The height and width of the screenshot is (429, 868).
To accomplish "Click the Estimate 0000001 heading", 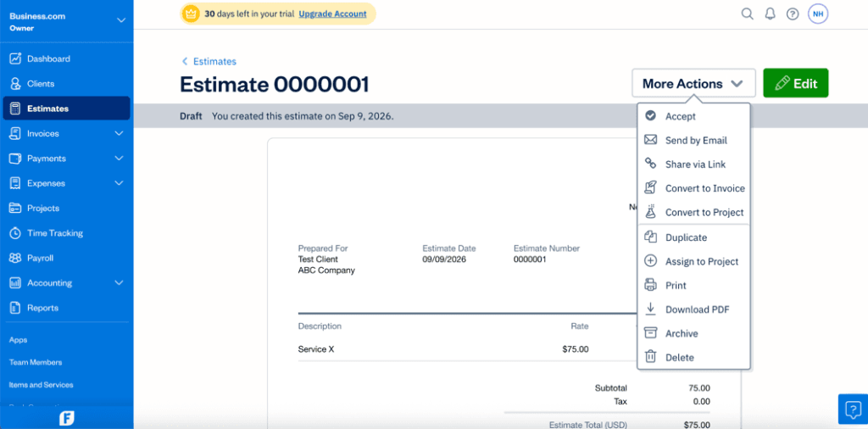I will pos(275,85).
